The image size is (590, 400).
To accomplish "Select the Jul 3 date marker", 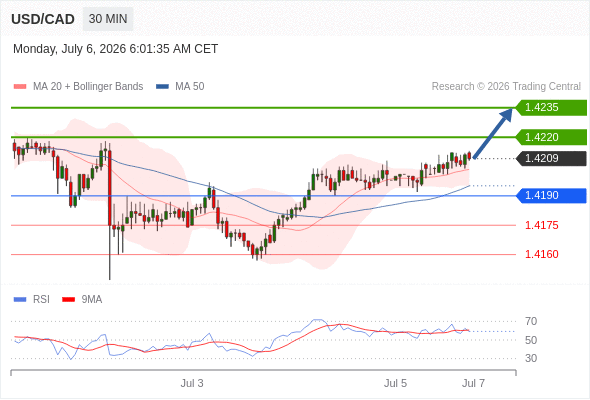I will tap(192, 383).
